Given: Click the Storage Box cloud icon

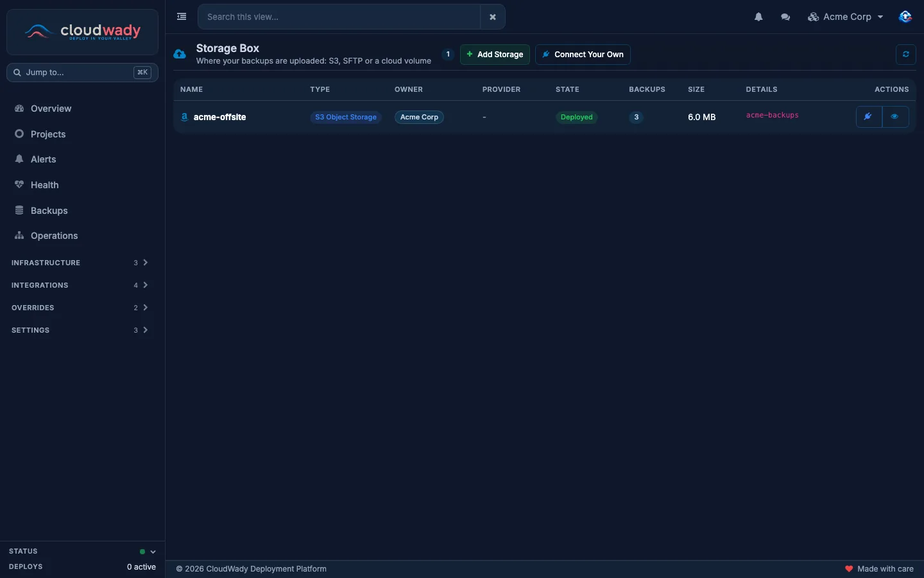Looking at the screenshot, I should pos(180,54).
